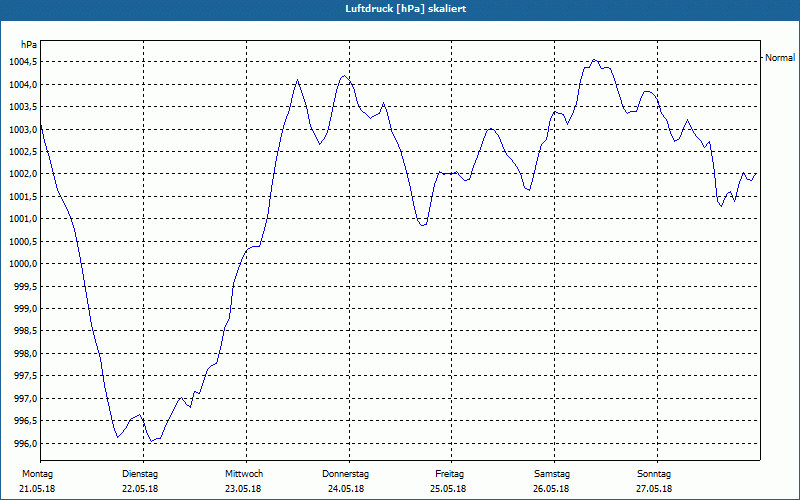Click the 1001,5 y-axis value
The height and width of the screenshot is (500, 800).
23,196
